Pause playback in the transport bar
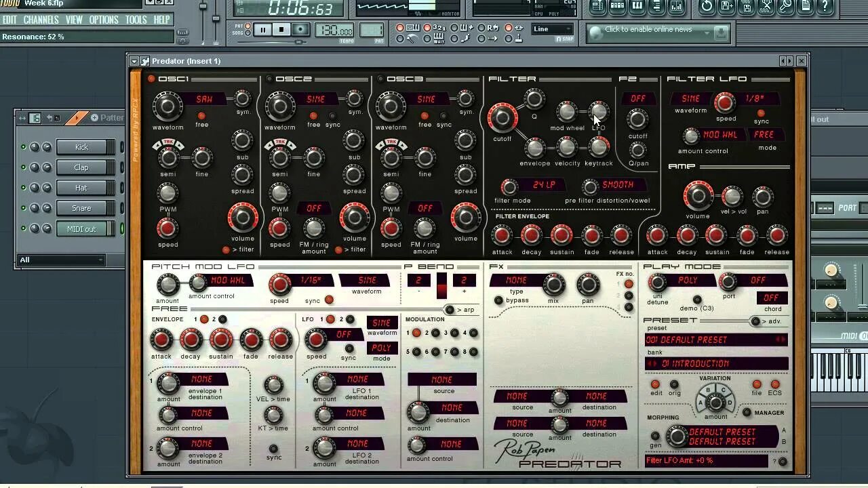The height and width of the screenshot is (488, 868). coord(263,30)
